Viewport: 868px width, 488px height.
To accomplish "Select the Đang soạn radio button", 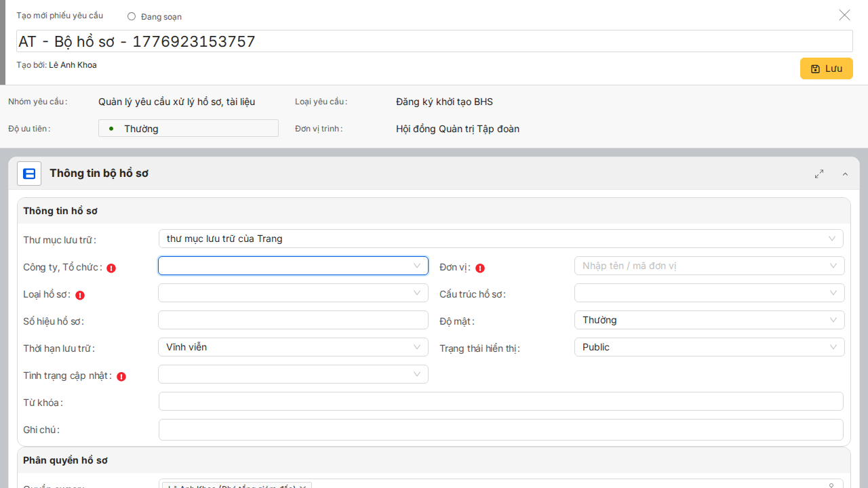I will (x=132, y=16).
